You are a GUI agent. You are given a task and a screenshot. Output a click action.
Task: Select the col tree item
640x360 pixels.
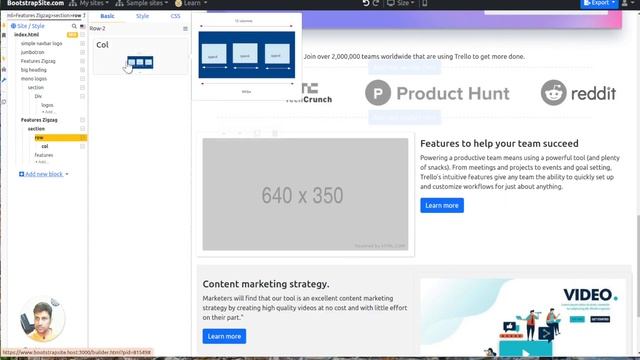(x=45, y=146)
